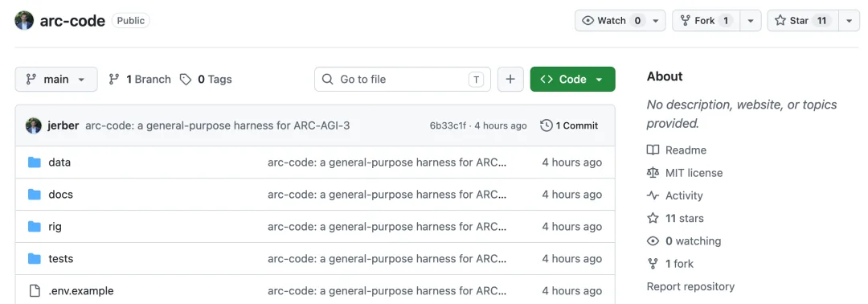This screenshot has height=304, width=868.
Task: Click the docs folder icon
Action: [x=35, y=195]
